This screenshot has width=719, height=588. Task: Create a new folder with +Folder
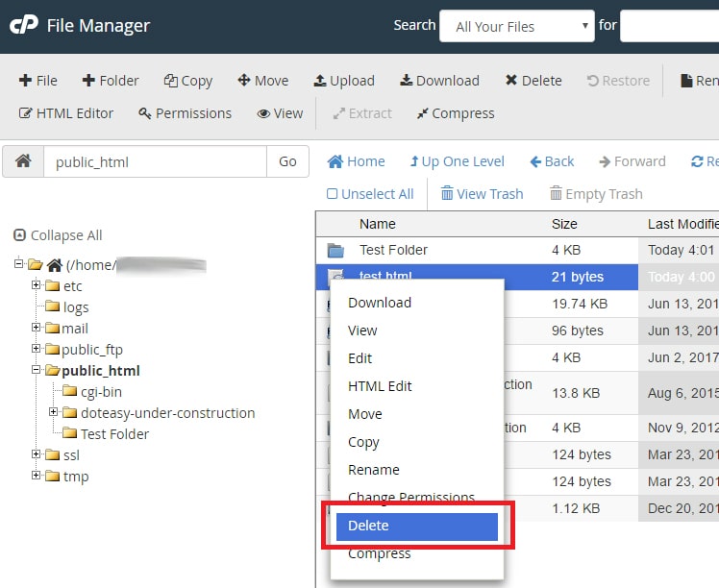tap(110, 81)
